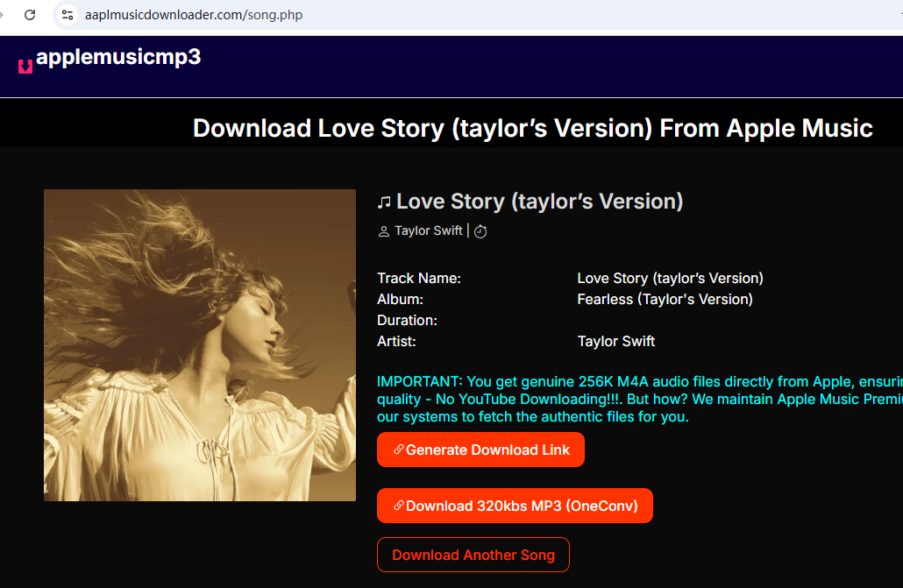Select the aaplmusicdownloader.com URL address field
Image resolution: width=903 pixels, height=588 pixels.
pos(194,15)
